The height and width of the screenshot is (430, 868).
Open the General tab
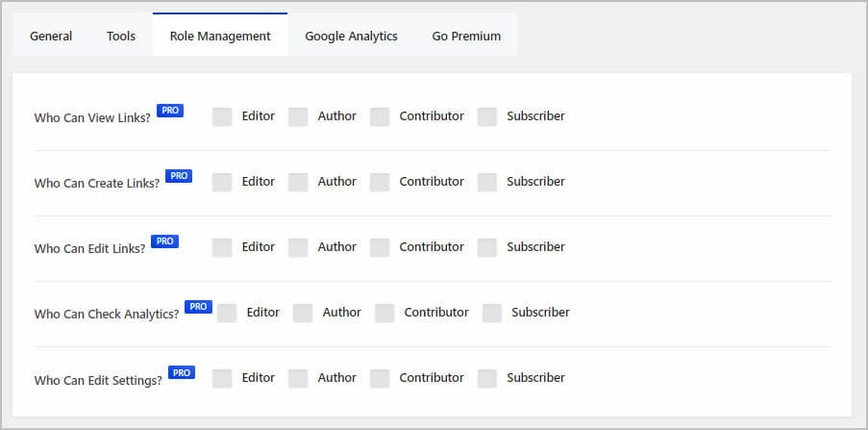point(51,36)
